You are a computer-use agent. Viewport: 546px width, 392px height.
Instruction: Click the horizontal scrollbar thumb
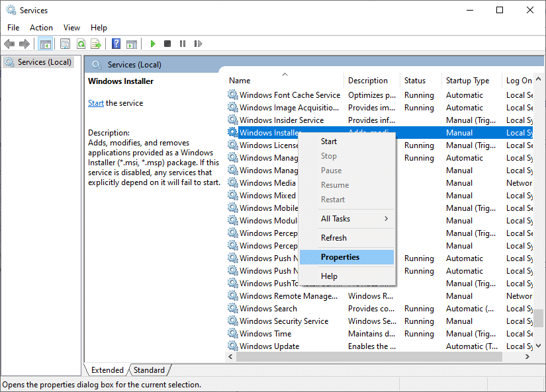coord(369,356)
